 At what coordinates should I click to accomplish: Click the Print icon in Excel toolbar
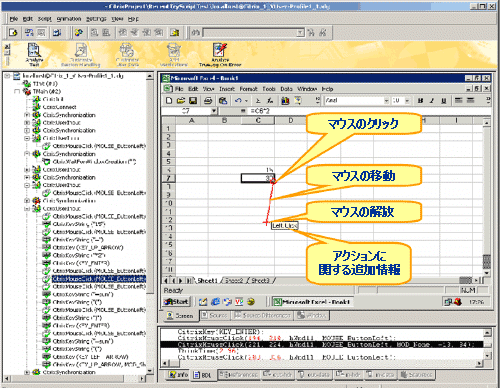[x=208, y=100]
